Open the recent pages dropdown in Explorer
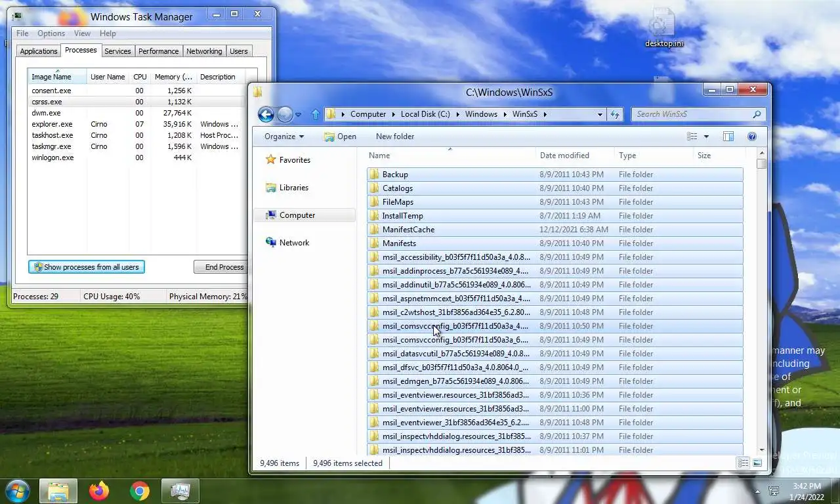The width and height of the screenshot is (840, 504). [x=298, y=115]
